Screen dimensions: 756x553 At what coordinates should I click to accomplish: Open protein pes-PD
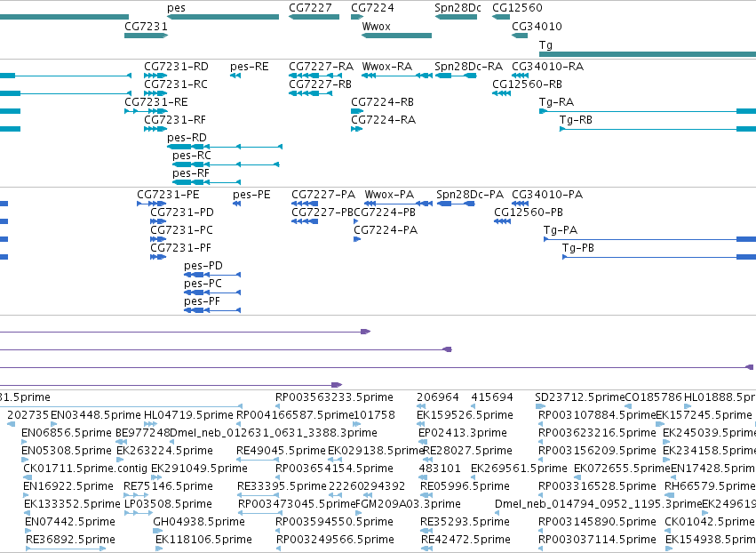click(x=203, y=266)
